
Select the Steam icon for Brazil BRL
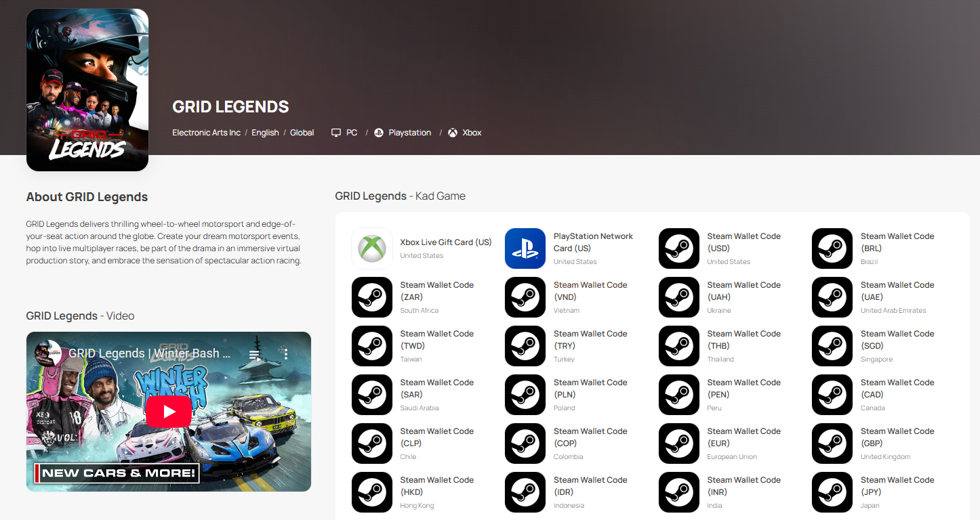(832, 248)
